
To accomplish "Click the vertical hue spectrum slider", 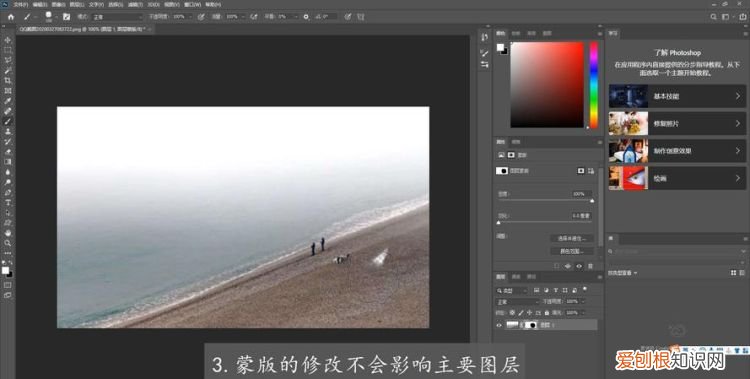I will 594,85.
